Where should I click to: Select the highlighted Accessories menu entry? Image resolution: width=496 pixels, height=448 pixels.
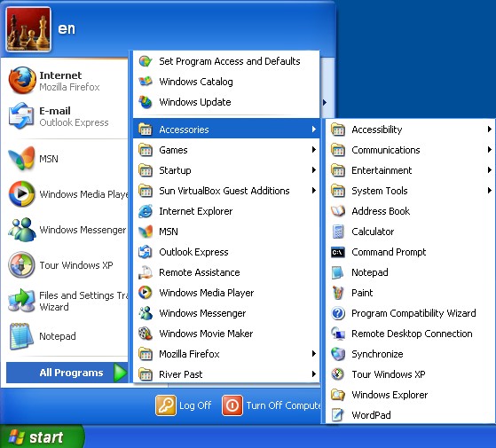tap(226, 130)
